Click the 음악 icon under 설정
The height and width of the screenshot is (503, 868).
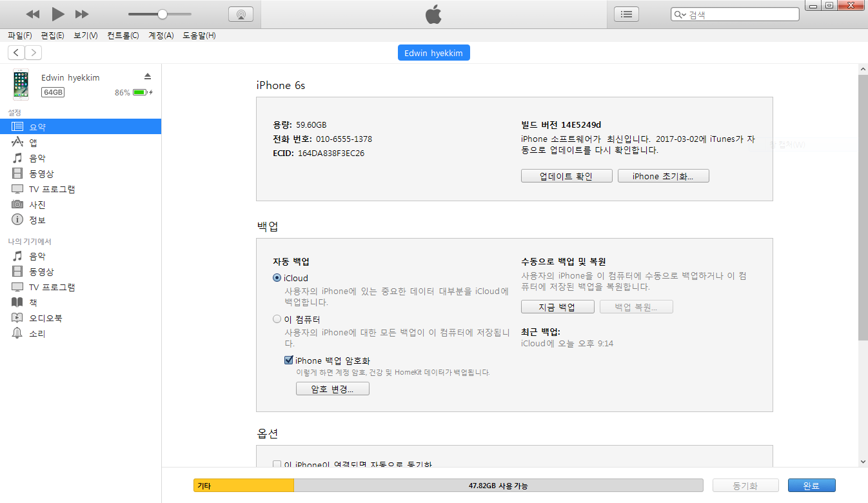point(17,158)
